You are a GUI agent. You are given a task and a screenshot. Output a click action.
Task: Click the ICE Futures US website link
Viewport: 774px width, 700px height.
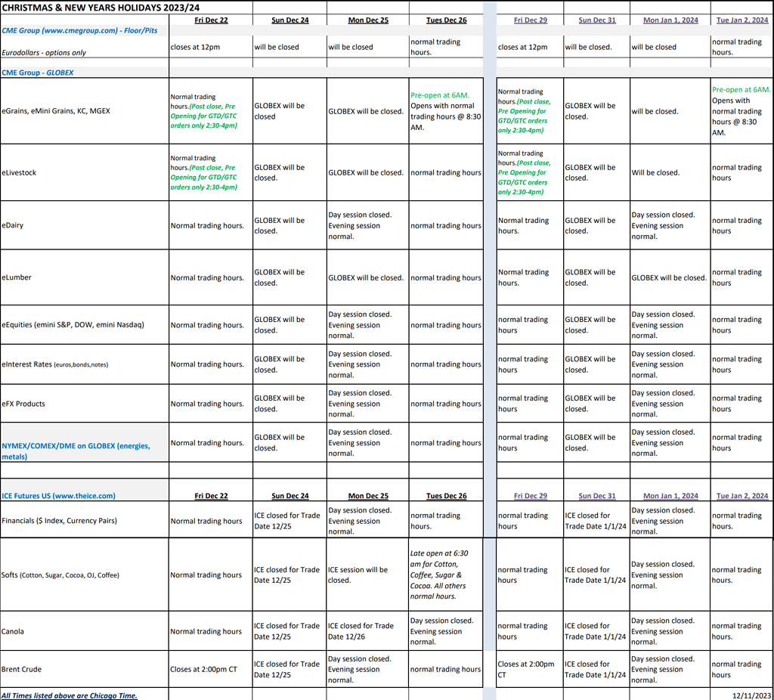[x=59, y=496]
